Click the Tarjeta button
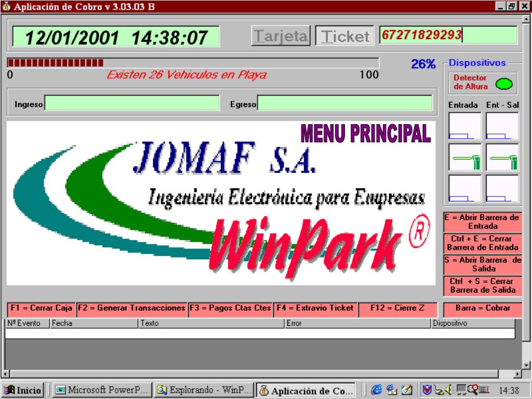This screenshot has width=532, height=399. tap(281, 36)
